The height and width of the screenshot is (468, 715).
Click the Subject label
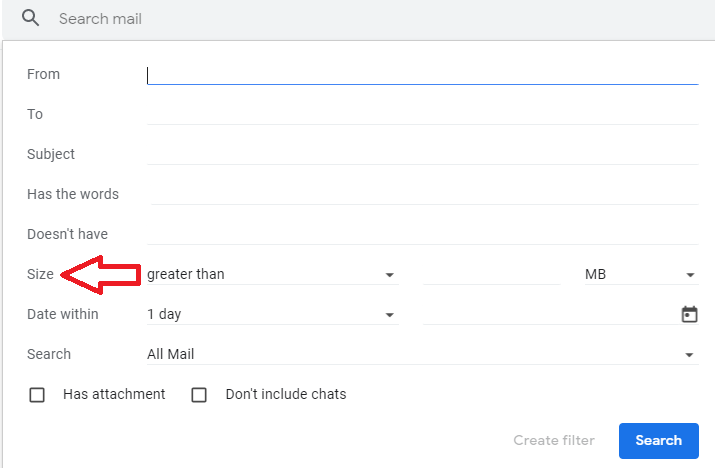[x=51, y=154]
